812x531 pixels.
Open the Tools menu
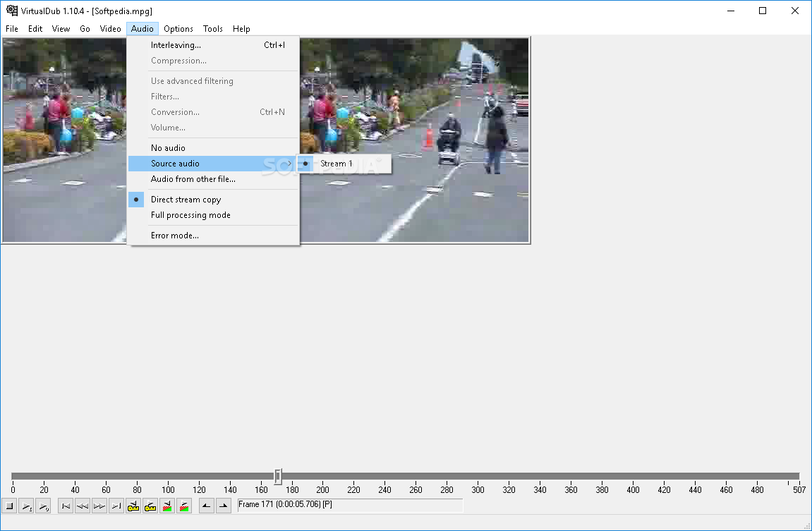click(x=213, y=28)
